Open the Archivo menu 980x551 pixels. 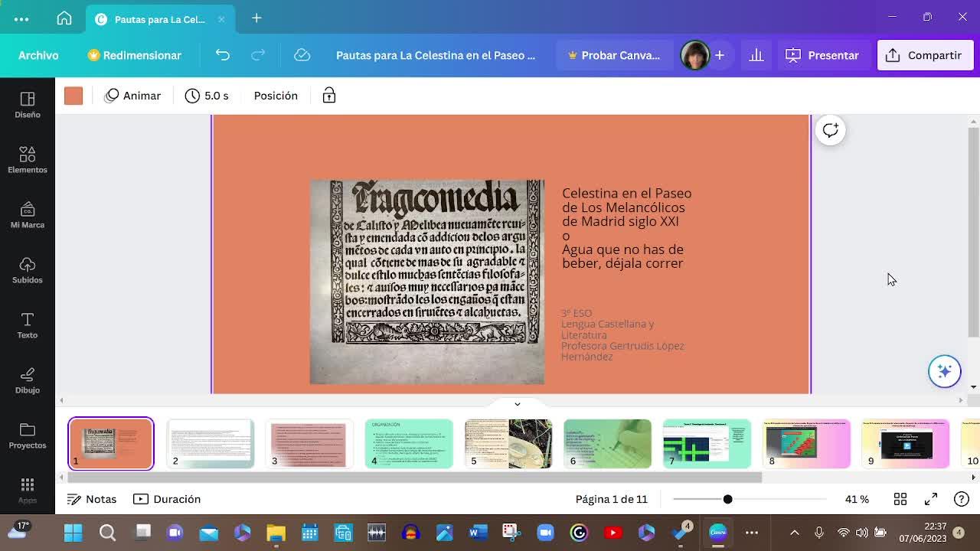(38, 55)
